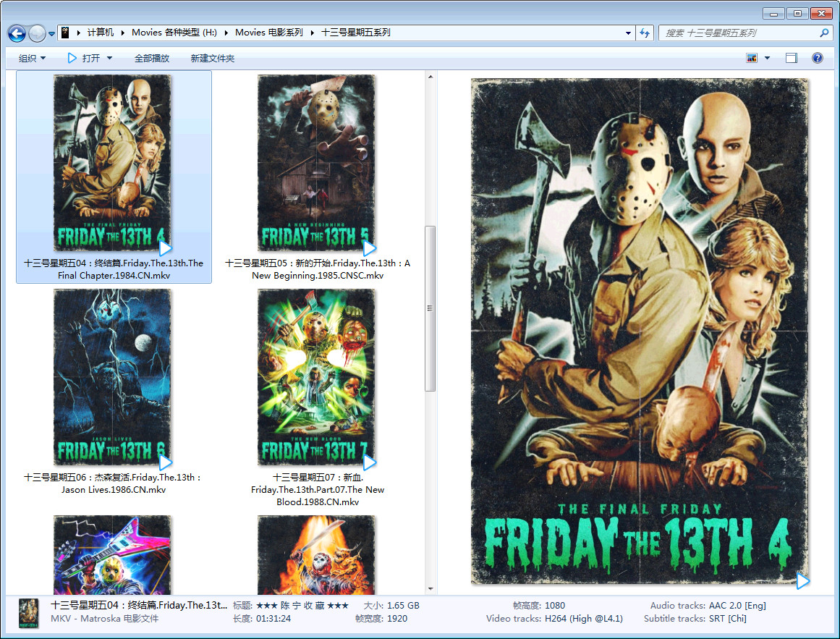This screenshot has height=639, width=840.
Task: Click 全部播放 in the toolbar
Action: pos(152,58)
